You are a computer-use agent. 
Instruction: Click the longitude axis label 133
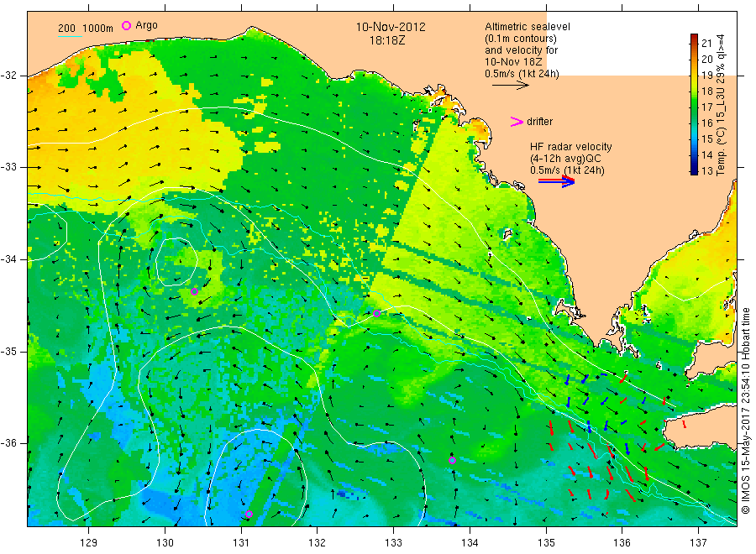pyautogui.click(x=393, y=543)
